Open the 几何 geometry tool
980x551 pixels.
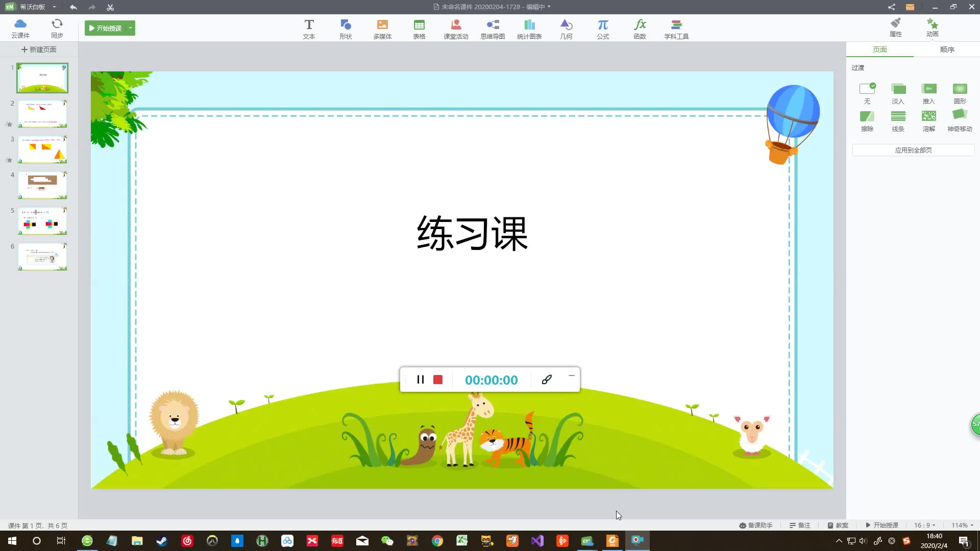coord(566,29)
